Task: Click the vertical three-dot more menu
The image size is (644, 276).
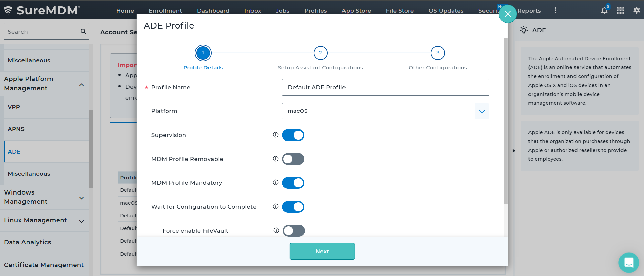Action: [555, 11]
